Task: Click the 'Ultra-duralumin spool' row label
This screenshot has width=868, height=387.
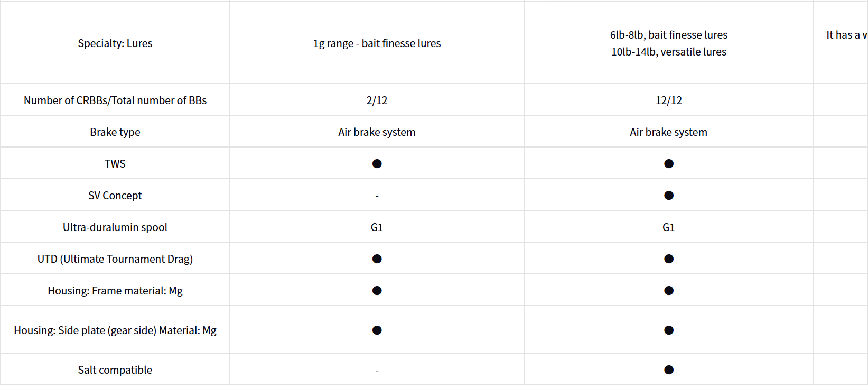Action: coord(115,227)
